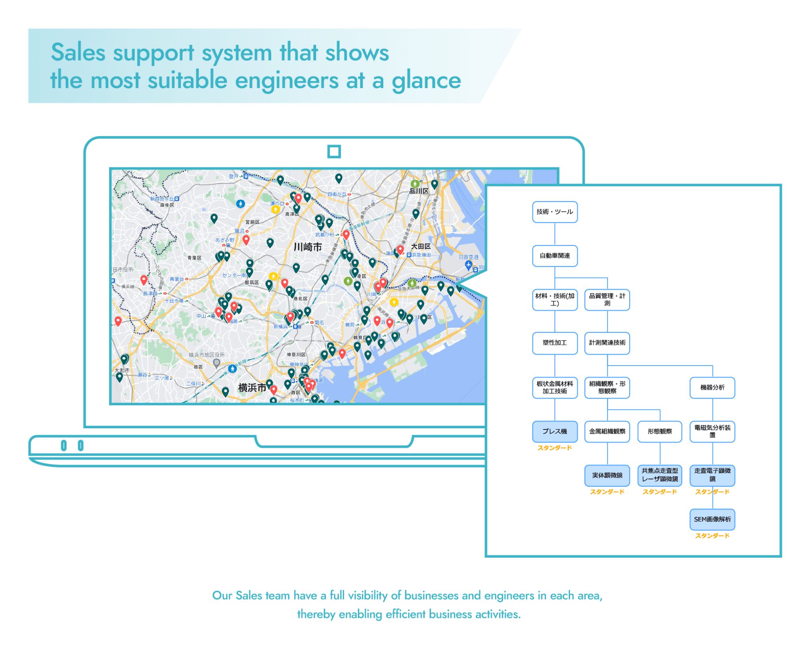Select the 塑性加工 node
Screen dimensions: 812x648
[554, 343]
